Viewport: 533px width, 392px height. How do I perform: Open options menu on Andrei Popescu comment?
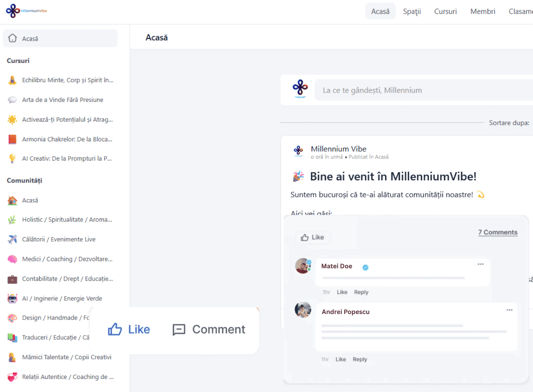[x=509, y=310]
